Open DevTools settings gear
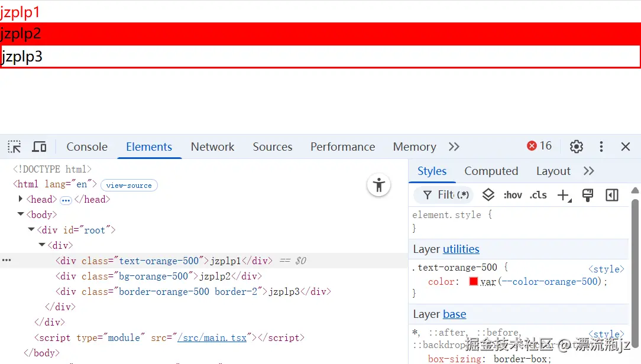641x364 pixels. click(577, 147)
